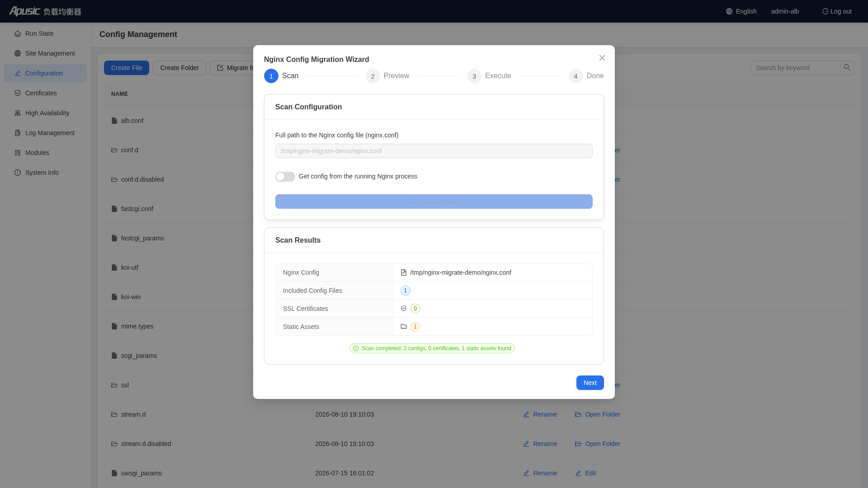Image resolution: width=868 pixels, height=488 pixels.
Task: Open Site Management in the sidebar
Action: click(x=45, y=53)
